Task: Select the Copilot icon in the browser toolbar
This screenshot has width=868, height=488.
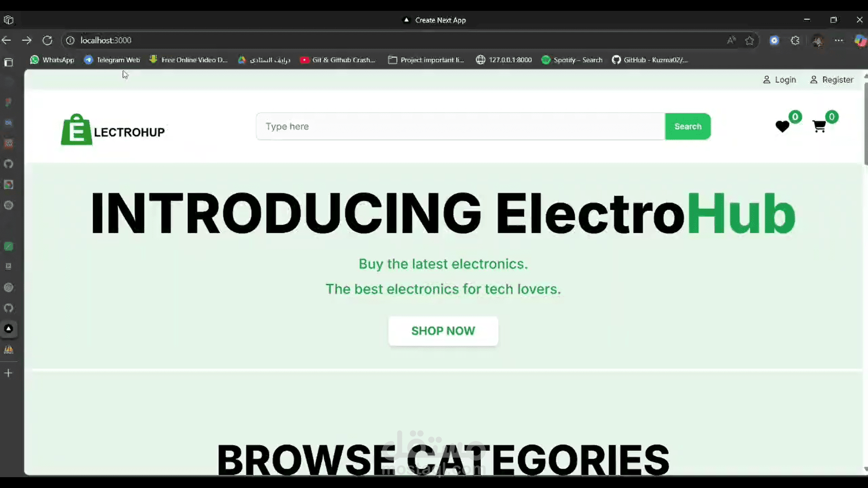Action: [860, 40]
